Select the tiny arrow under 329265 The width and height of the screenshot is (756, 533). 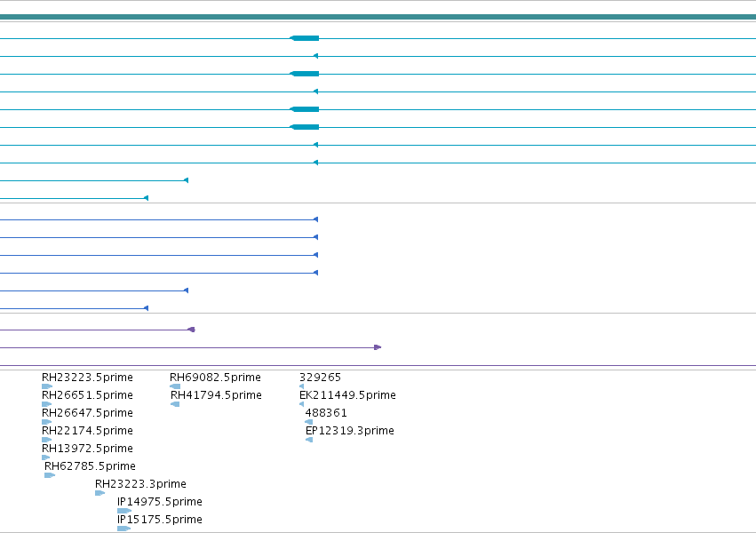click(302, 386)
